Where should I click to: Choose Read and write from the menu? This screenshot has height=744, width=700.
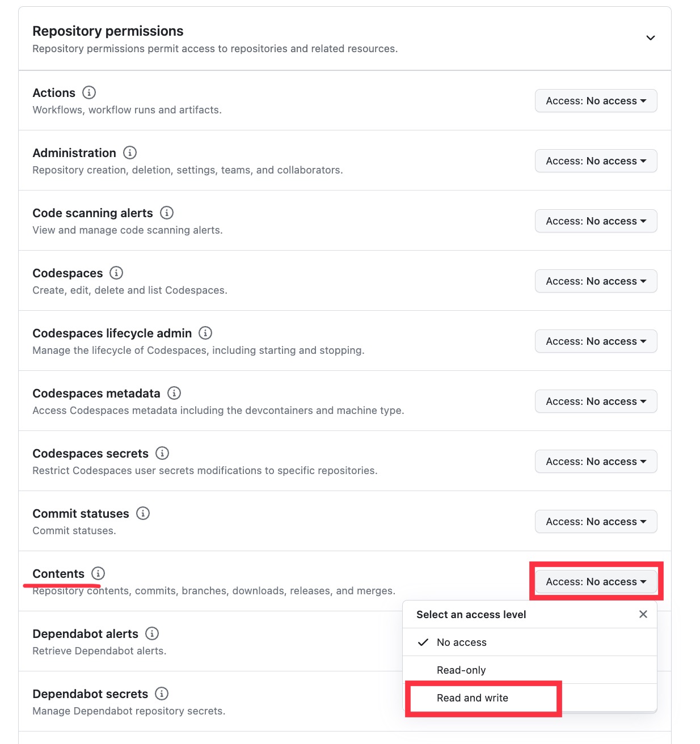pos(472,698)
